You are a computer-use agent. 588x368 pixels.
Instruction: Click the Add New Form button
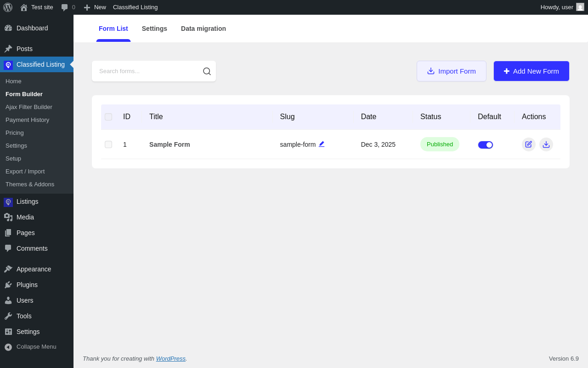point(531,71)
